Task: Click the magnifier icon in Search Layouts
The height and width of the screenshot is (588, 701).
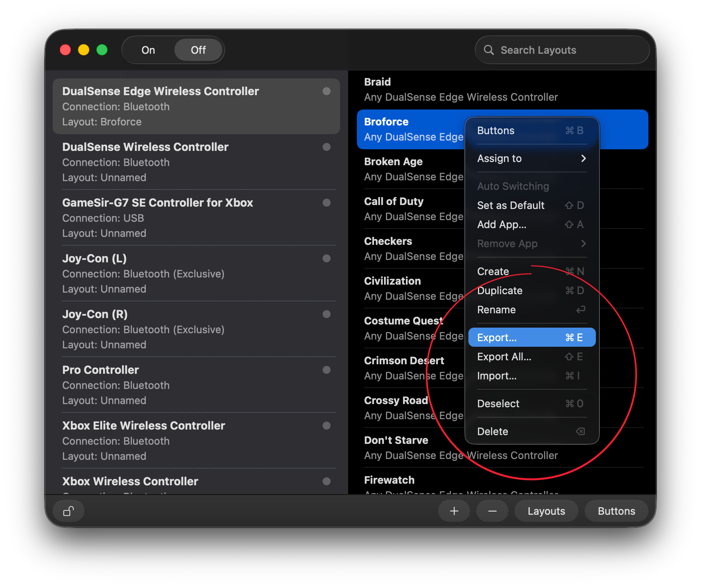Action: pos(489,50)
